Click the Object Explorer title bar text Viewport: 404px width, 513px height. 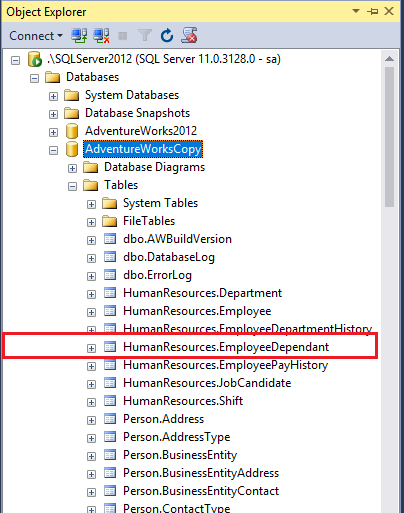(x=46, y=12)
